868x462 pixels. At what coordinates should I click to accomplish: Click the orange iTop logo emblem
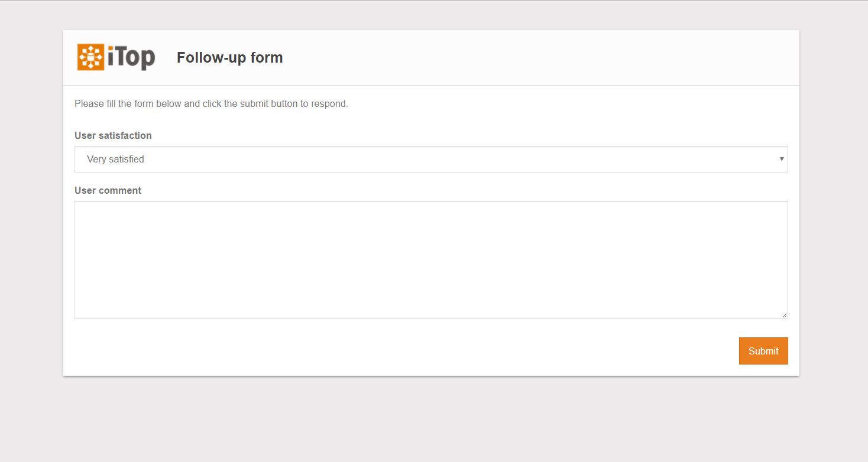pos(90,57)
